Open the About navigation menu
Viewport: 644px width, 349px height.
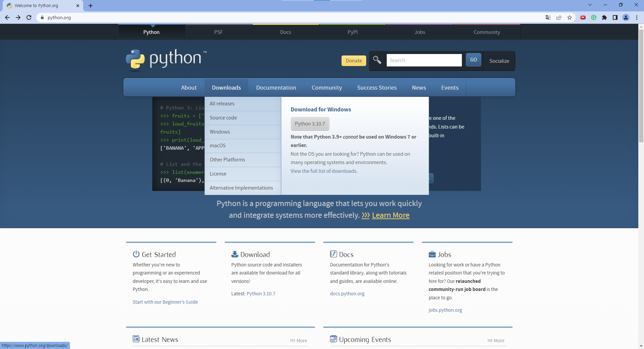(189, 88)
